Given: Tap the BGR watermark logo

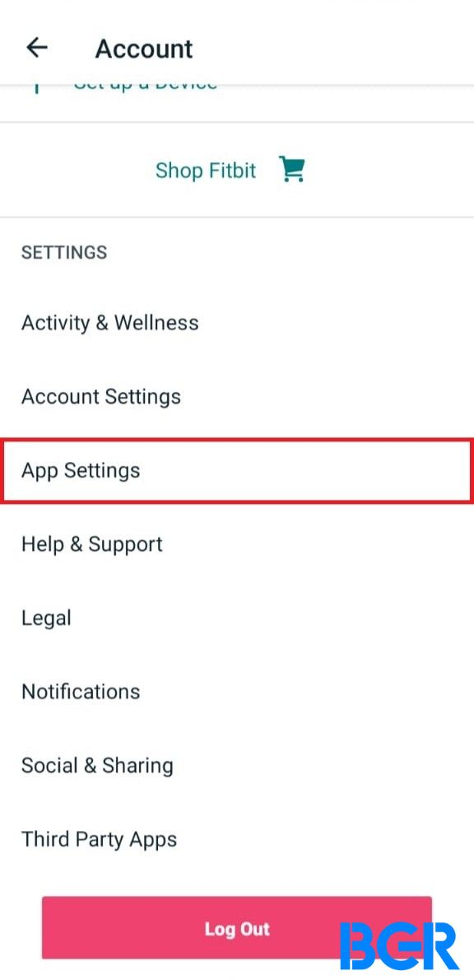Looking at the screenshot, I should pyautogui.click(x=400, y=945).
